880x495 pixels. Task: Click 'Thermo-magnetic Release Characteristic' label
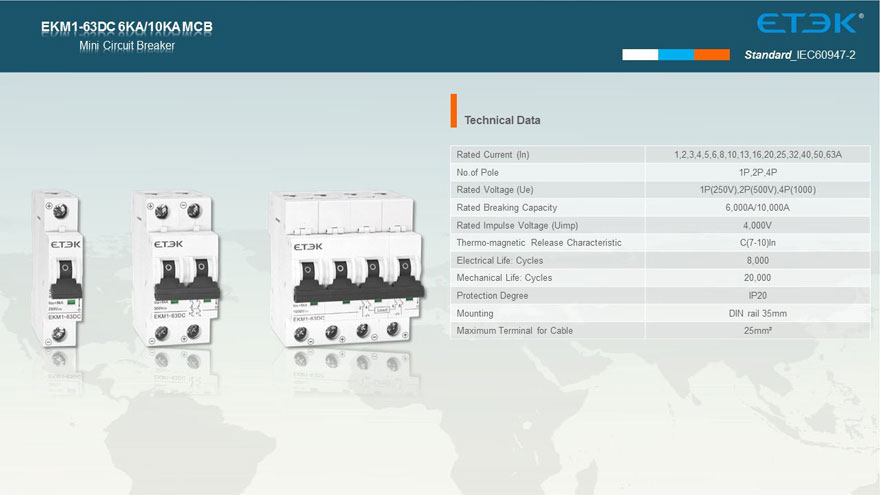tap(539, 242)
